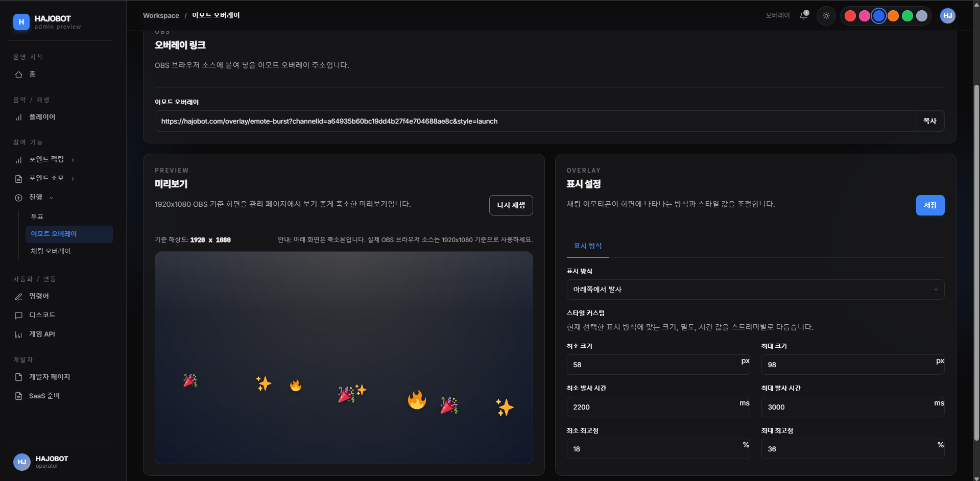Select the 표시 방식 tab

pos(588,246)
